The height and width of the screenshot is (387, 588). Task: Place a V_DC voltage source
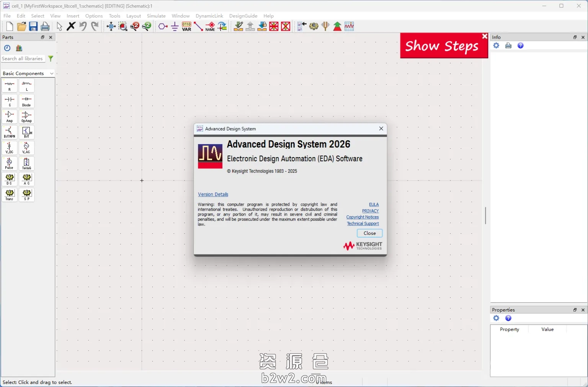(10, 148)
